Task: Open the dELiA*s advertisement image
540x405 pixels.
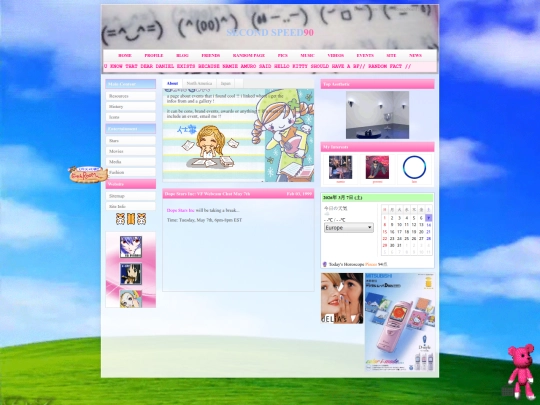Action: click(x=342, y=298)
